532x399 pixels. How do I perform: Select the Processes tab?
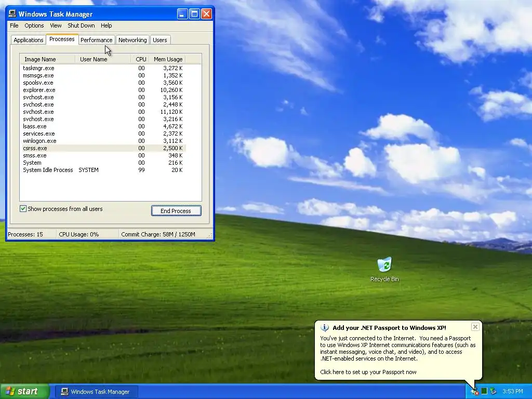tap(62, 39)
